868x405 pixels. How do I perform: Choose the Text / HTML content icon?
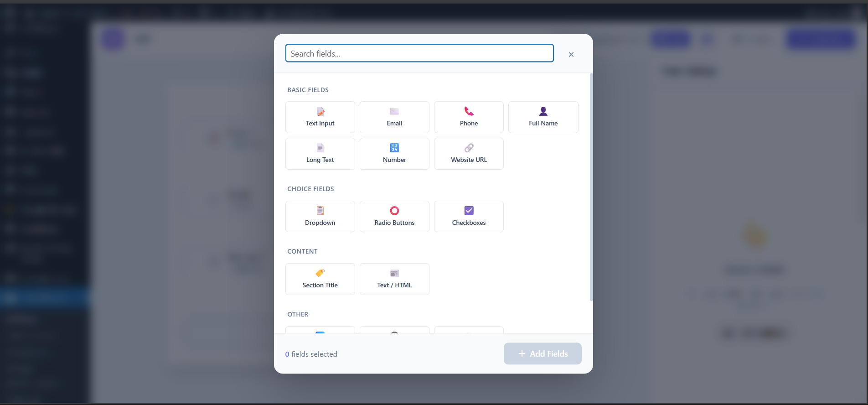[x=394, y=274]
